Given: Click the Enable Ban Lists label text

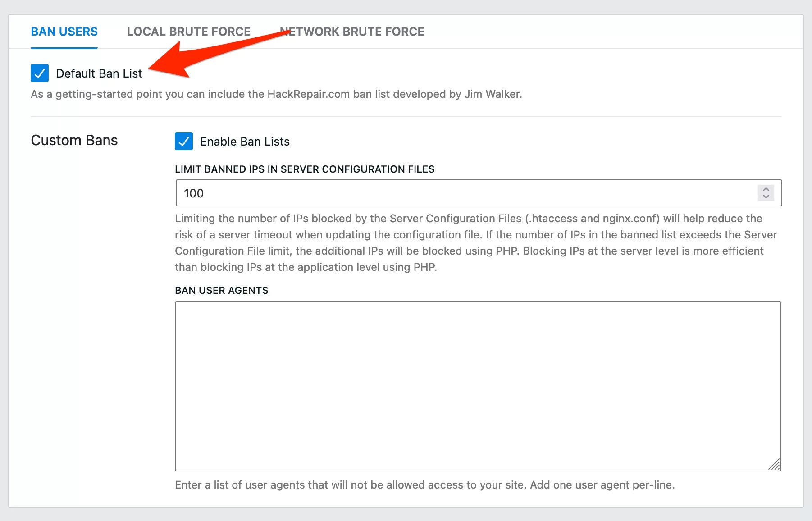Looking at the screenshot, I should (x=245, y=142).
